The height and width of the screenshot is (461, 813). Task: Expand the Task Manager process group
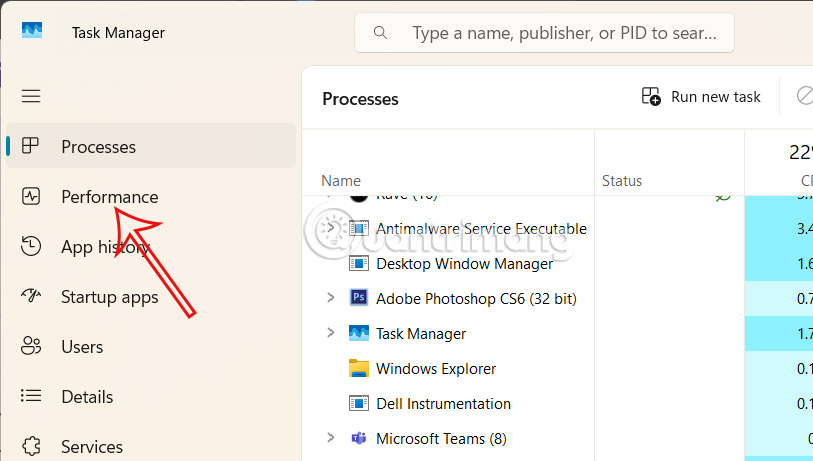331,333
